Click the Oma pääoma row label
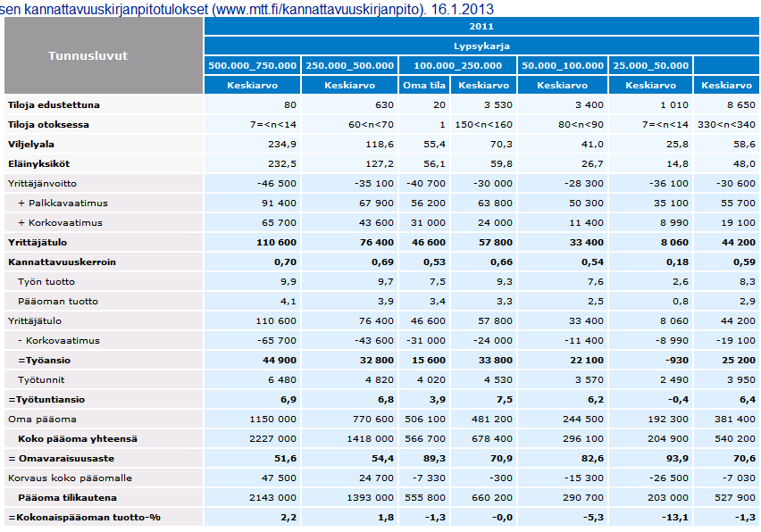This screenshot has height=532, width=761. pos(42,419)
